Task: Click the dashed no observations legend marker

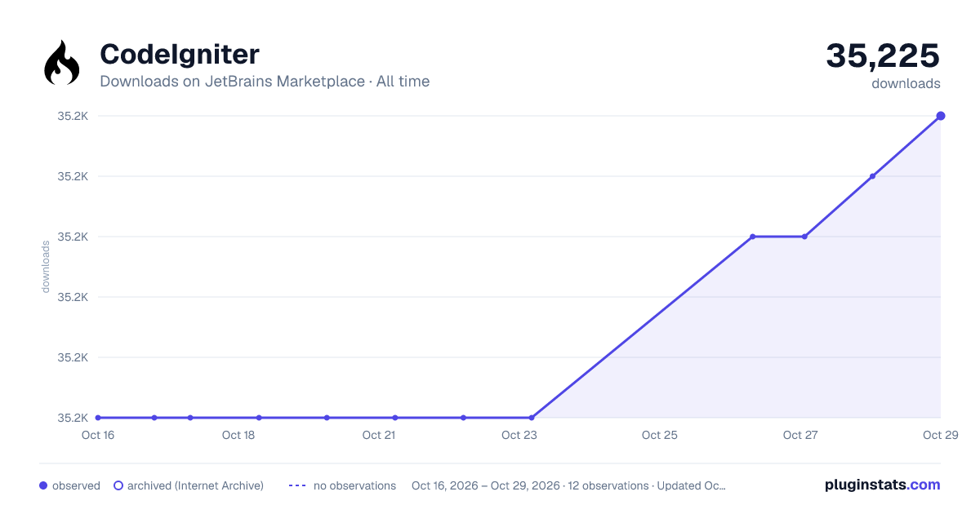Action: point(297,485)
